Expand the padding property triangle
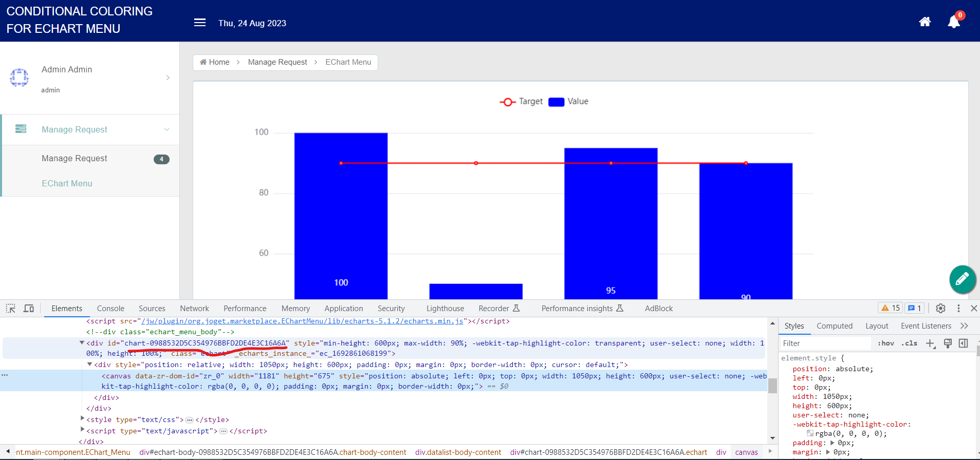 coord(833,443)
